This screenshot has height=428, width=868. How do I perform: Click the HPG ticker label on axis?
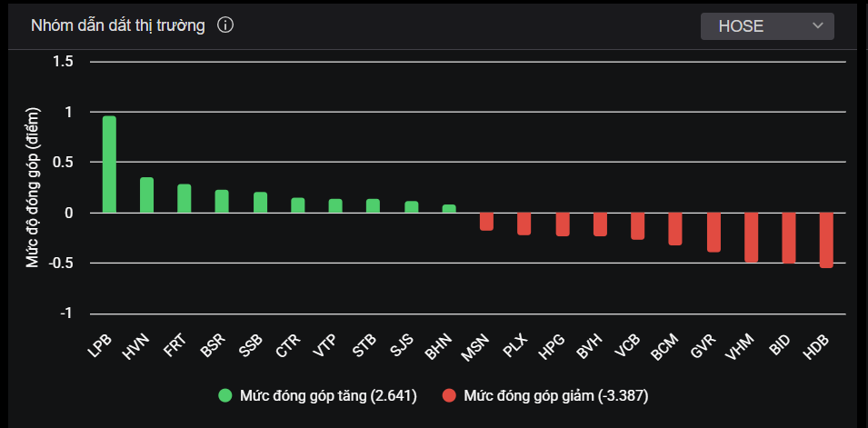pyautogui.click(x=552, y=348)
